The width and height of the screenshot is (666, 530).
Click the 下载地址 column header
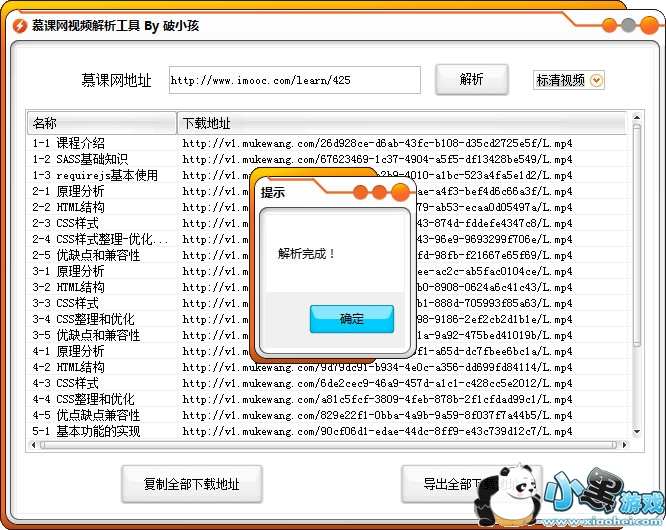[x=401, y=123]
